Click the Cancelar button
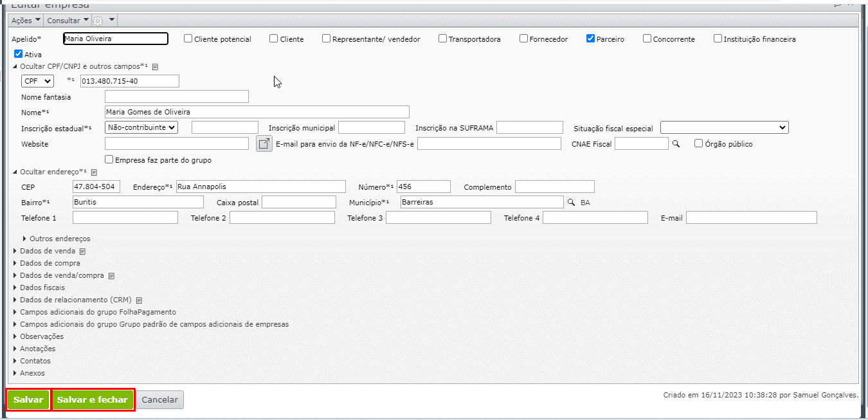 coord(159,399)
